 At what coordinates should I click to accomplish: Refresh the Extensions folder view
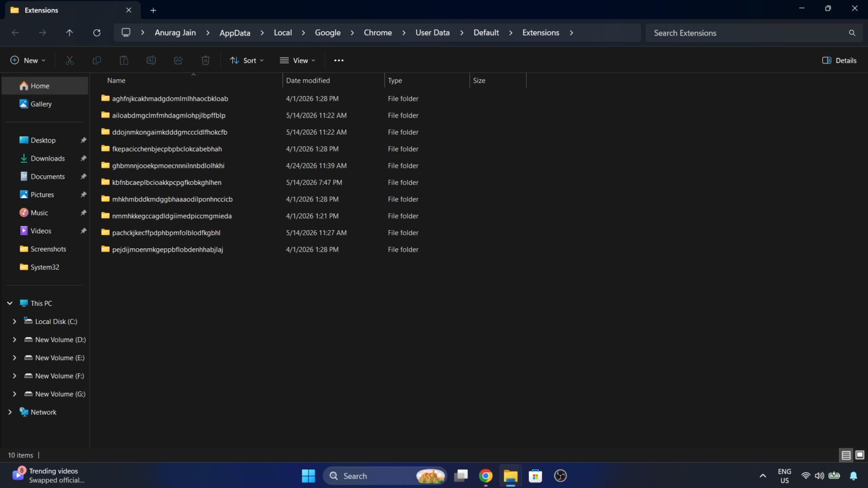pos(97,33)
